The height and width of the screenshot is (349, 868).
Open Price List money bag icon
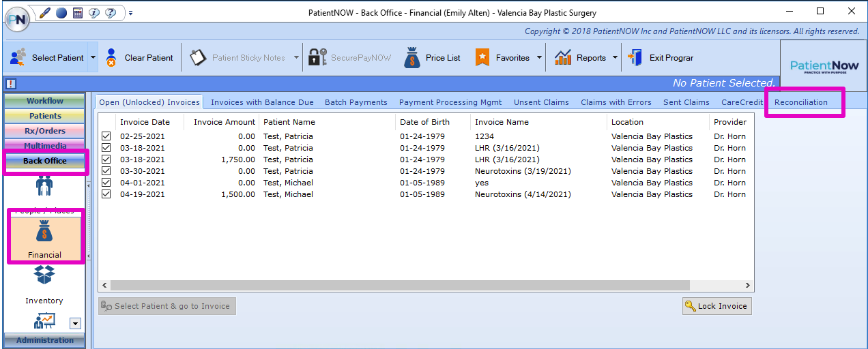point(412,57)
